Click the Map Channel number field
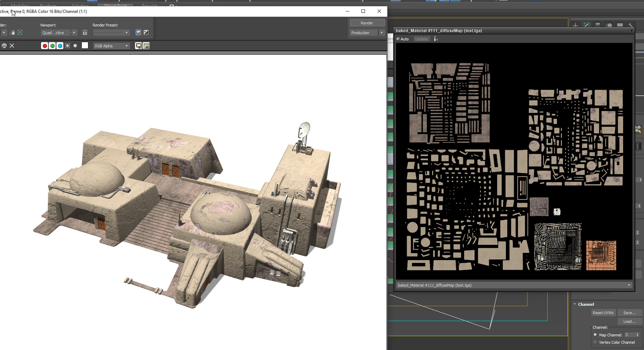Viewport: 644px width, 350px height. (630, 335)
